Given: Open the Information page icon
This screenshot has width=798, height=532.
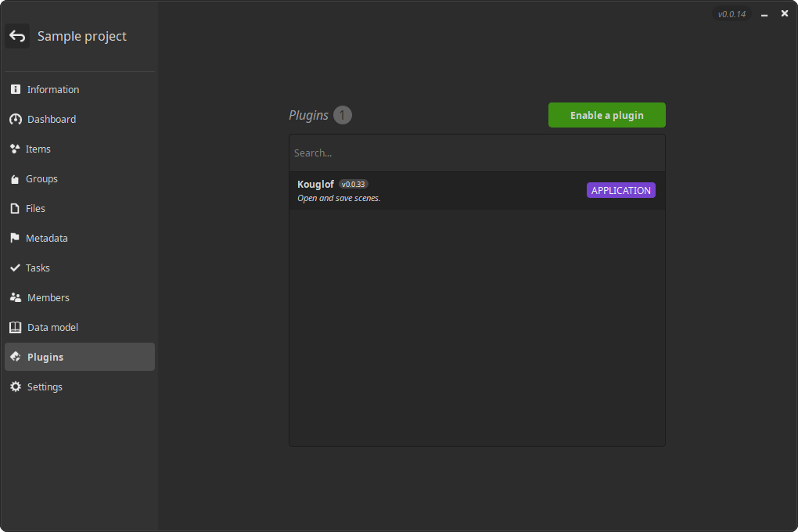Looking at the screenshot, I should [x=15, y=89].
